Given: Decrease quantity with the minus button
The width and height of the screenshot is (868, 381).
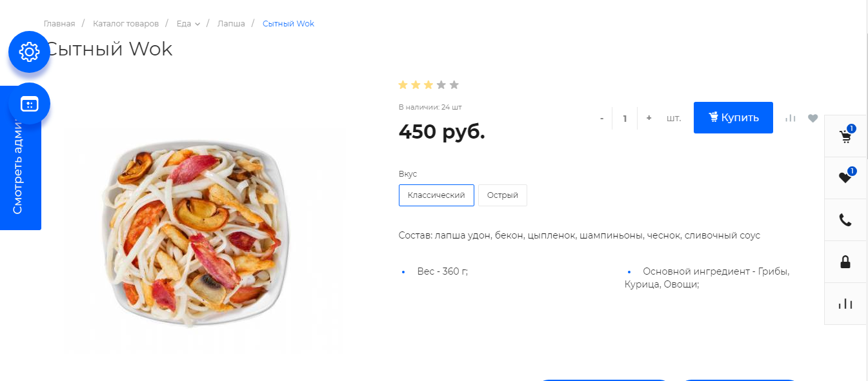Looking at the screenshot, I should [x=601, y=118].
